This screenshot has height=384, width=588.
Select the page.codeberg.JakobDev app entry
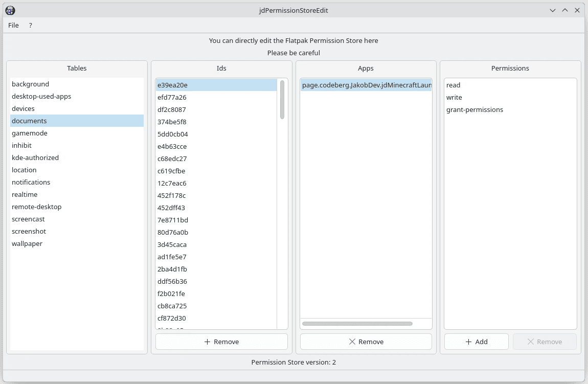366,85
